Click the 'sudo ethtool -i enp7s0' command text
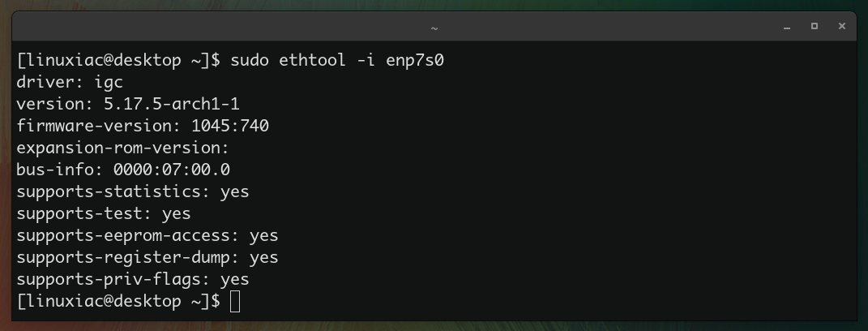The image size is (868, 331). [337, 60]
